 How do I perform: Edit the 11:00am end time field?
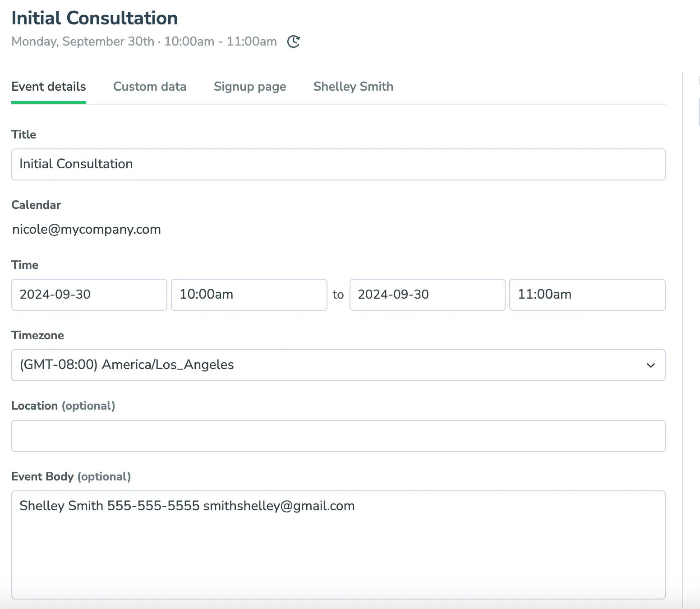click(587, 295)
